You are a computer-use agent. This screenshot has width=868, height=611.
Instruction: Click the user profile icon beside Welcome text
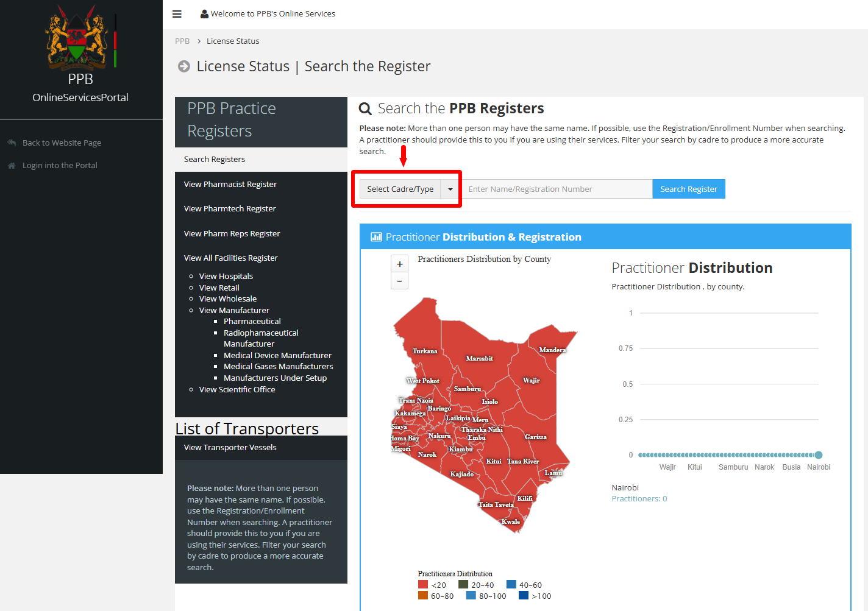coord(204,14)
